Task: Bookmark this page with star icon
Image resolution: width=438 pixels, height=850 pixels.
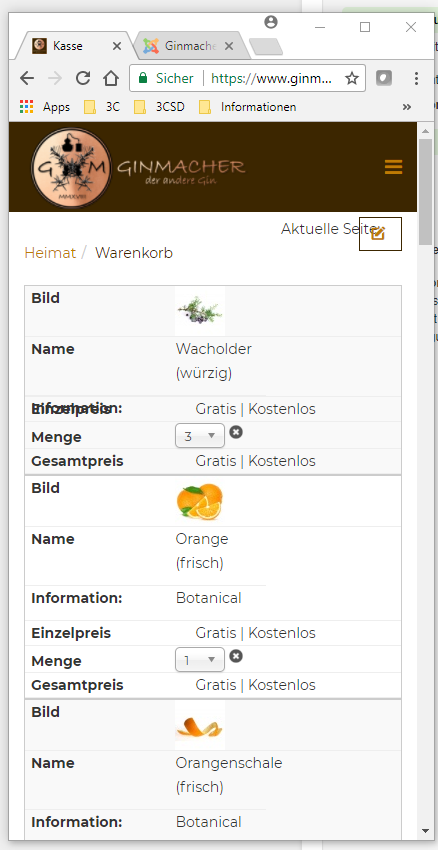Action: [352, 79]
